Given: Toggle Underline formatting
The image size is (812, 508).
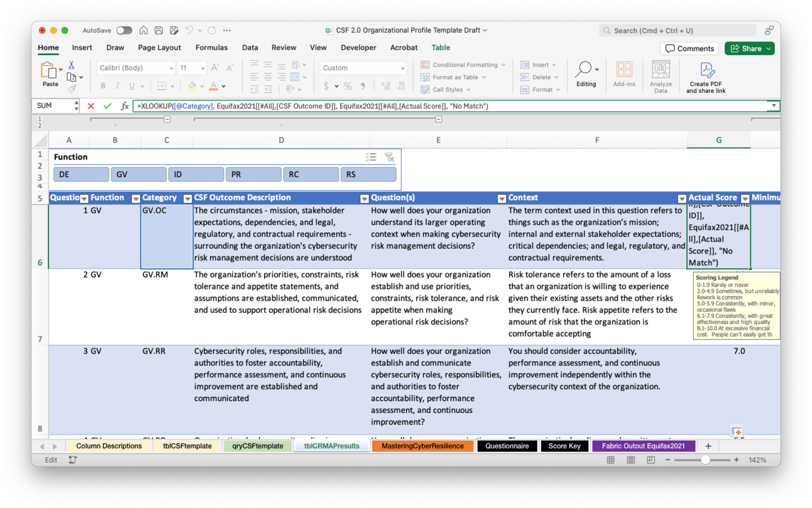Looking at the screenshot, I should click(132, 86).
